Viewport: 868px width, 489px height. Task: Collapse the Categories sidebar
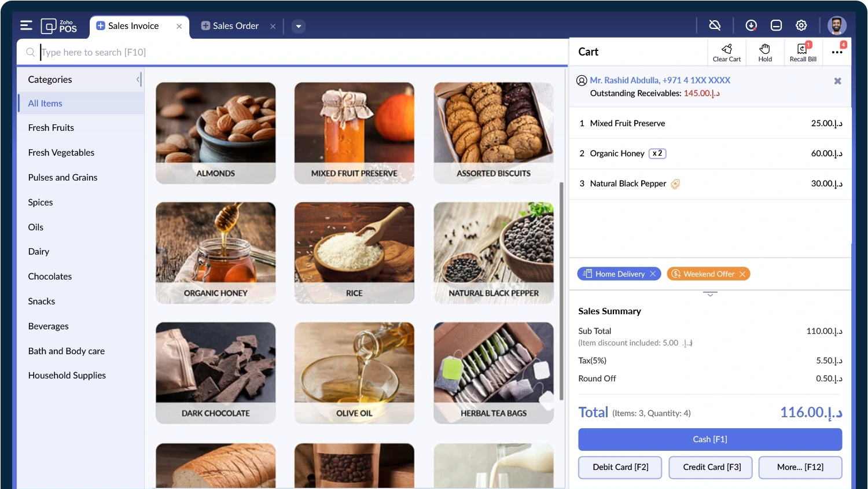pos(138,79)
